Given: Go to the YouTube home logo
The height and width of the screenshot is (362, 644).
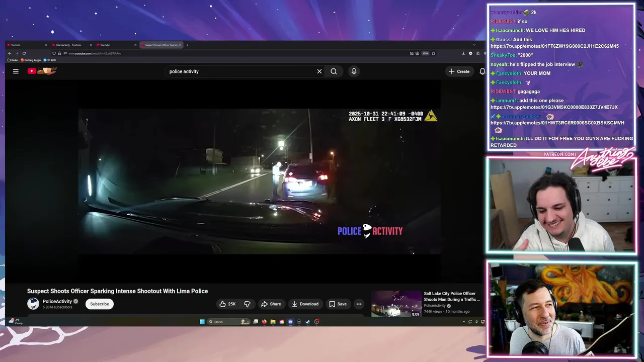Looking at the screenshot, I should 42,71.
